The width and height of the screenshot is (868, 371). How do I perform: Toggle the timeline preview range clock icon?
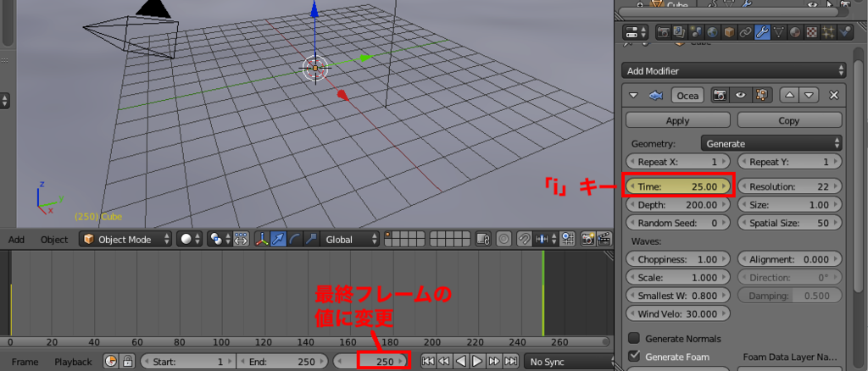(111, 362)
